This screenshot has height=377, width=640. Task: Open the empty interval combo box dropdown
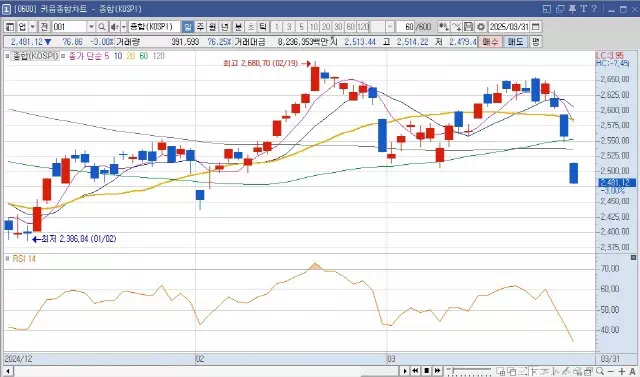(x=390, y=27)
